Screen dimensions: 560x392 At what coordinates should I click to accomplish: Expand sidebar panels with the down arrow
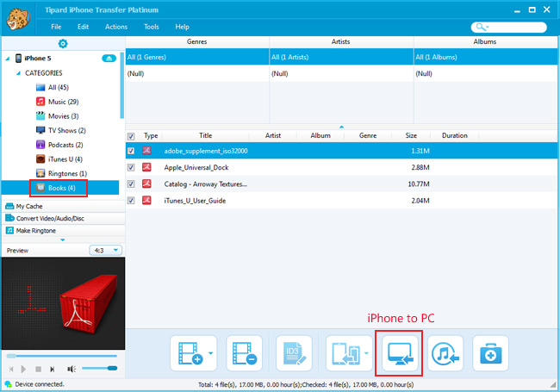tap(63, 240)
